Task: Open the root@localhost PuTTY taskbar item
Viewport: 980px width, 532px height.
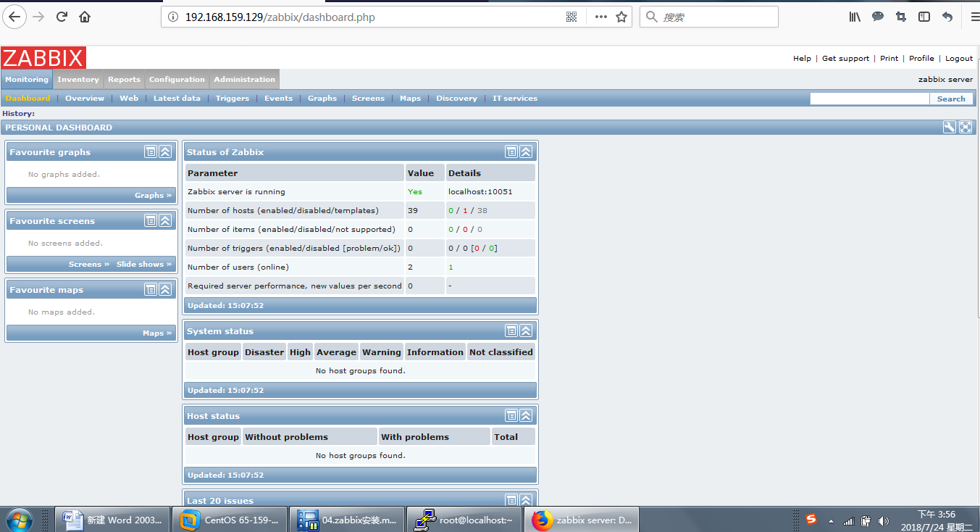Action: (464, 520)
